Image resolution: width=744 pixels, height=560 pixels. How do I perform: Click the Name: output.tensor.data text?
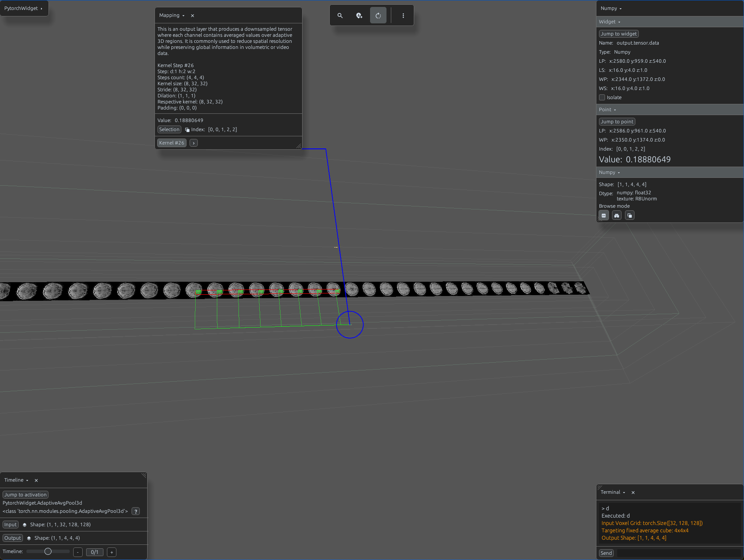pyautogui.click(x=629, y=43)
